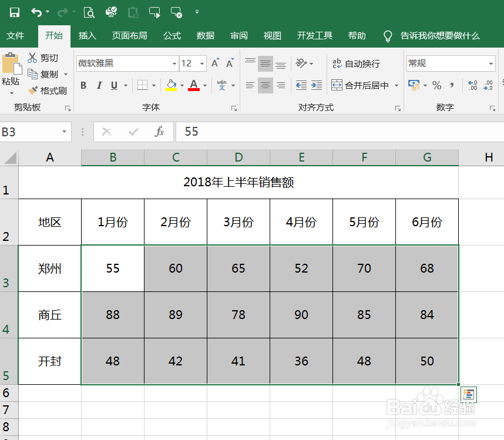Click the Insert Function fx icon
Viewport: 504px width, 440px height.
point(159,132)
